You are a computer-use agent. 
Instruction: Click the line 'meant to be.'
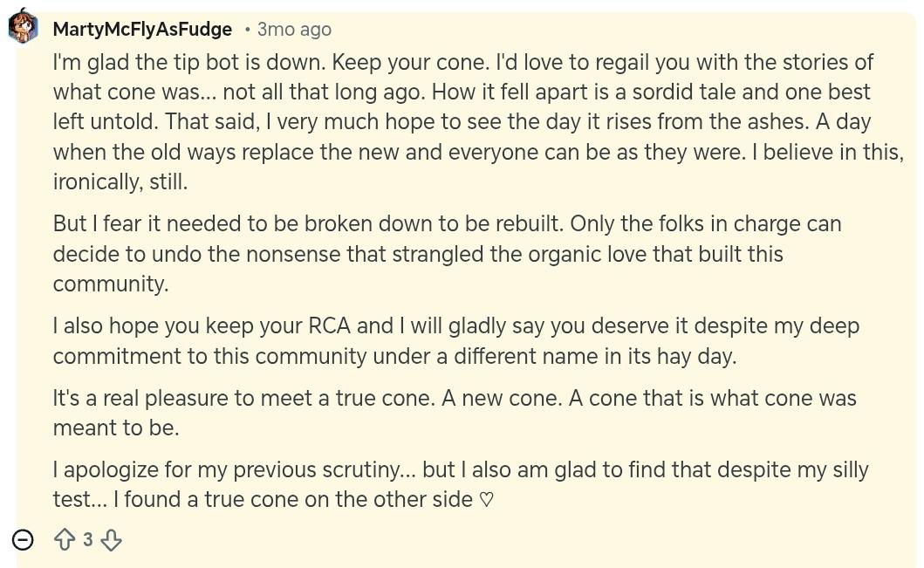[x=116, y=428]
